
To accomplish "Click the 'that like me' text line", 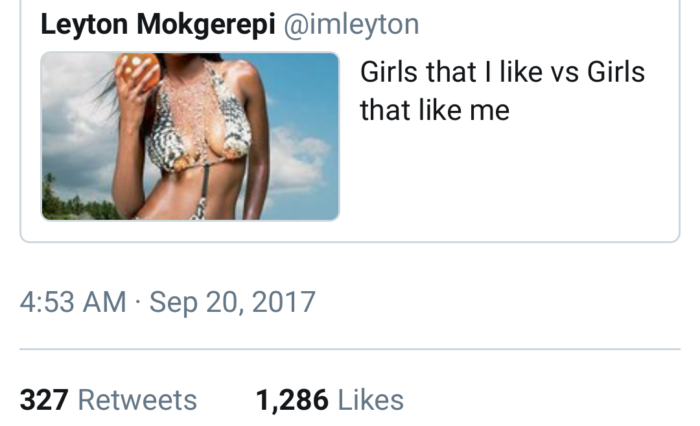I will point(434,110).
